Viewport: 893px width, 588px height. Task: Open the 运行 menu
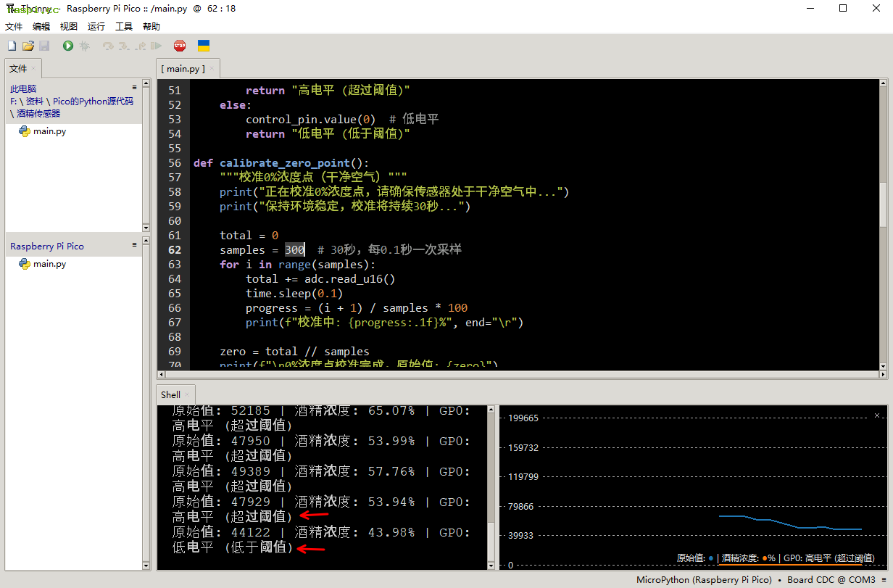96,26
